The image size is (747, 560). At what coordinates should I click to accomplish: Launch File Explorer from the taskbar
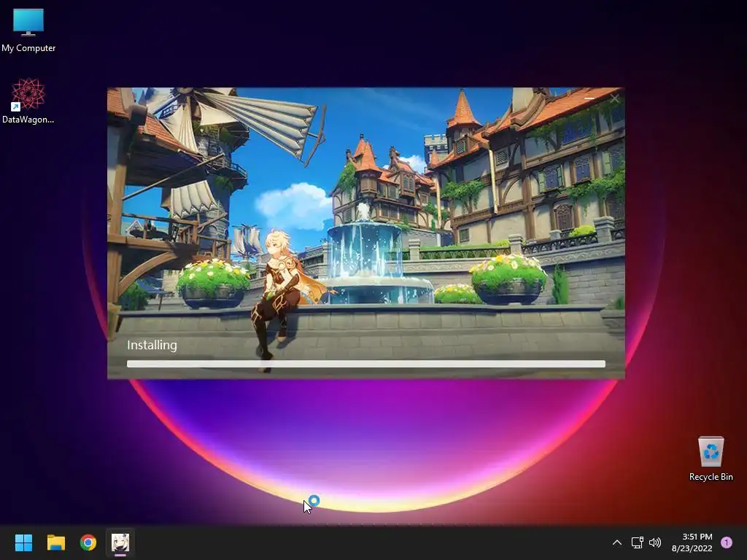(55, 542)
